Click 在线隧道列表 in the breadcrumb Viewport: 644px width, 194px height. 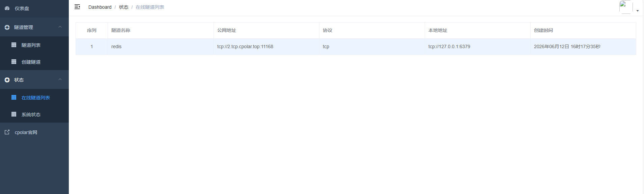[x=150, y=7]
